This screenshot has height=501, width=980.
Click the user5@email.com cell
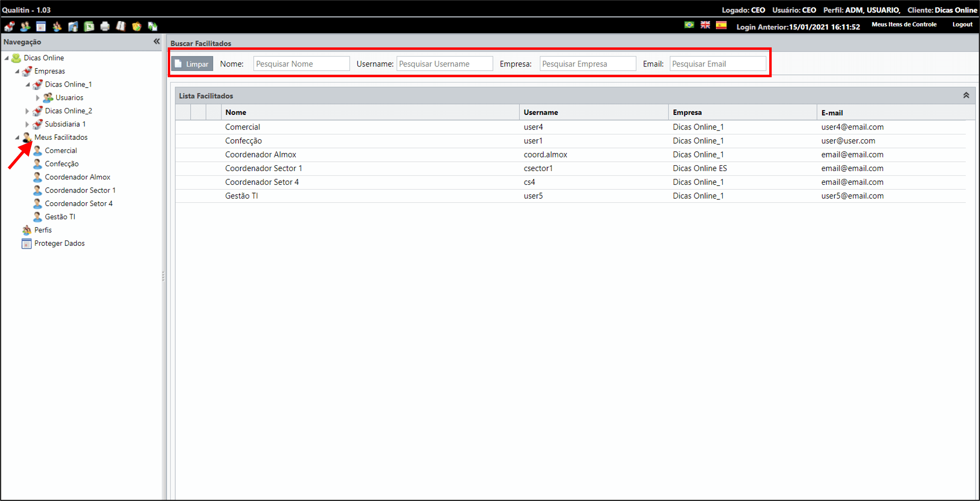pos(852,196)
